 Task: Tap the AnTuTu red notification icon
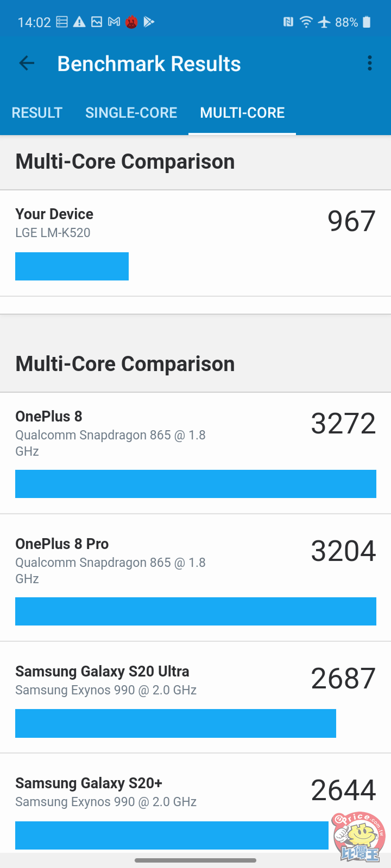point(131,22)
